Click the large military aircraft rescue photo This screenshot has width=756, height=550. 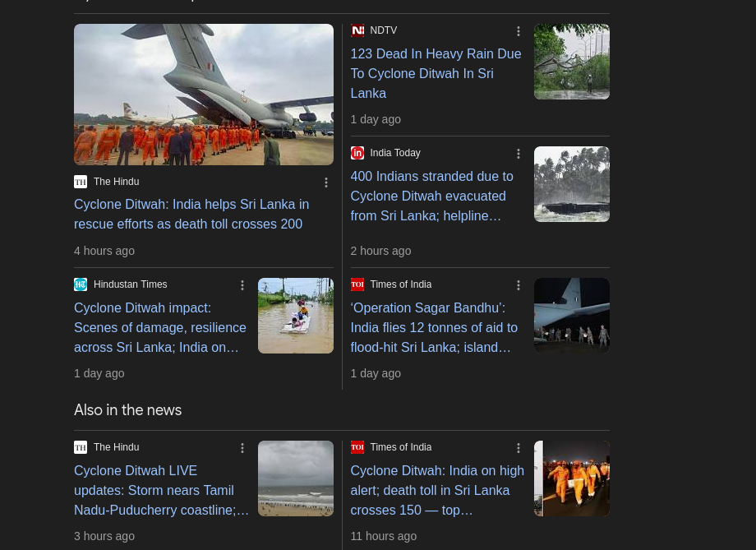pos(204,95)
